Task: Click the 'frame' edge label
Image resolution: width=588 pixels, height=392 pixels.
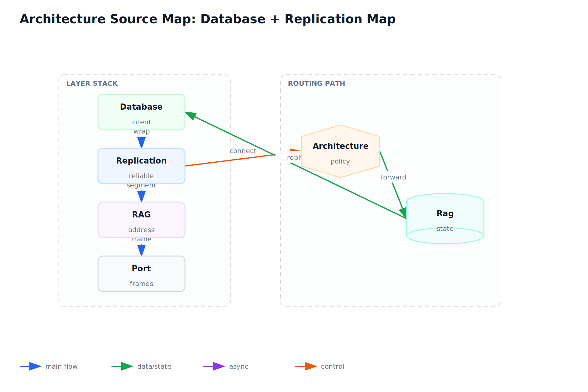Action: (x=141, y=240)
